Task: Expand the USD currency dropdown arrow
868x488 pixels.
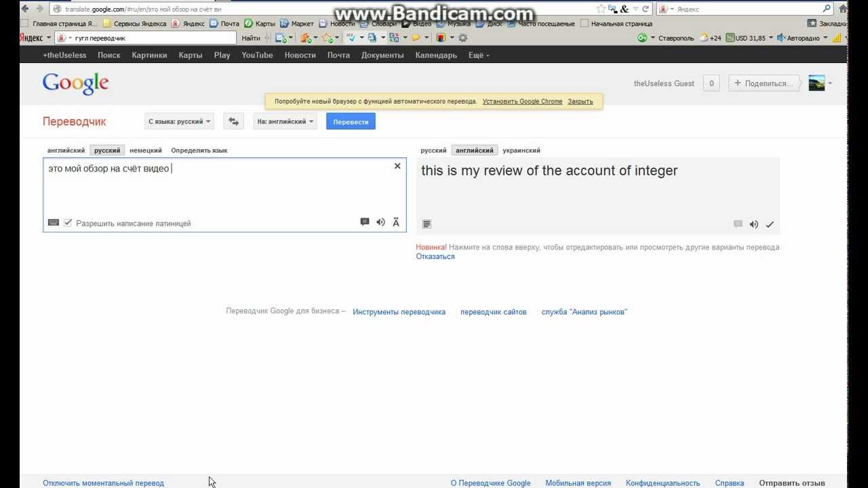Action: 771,38
